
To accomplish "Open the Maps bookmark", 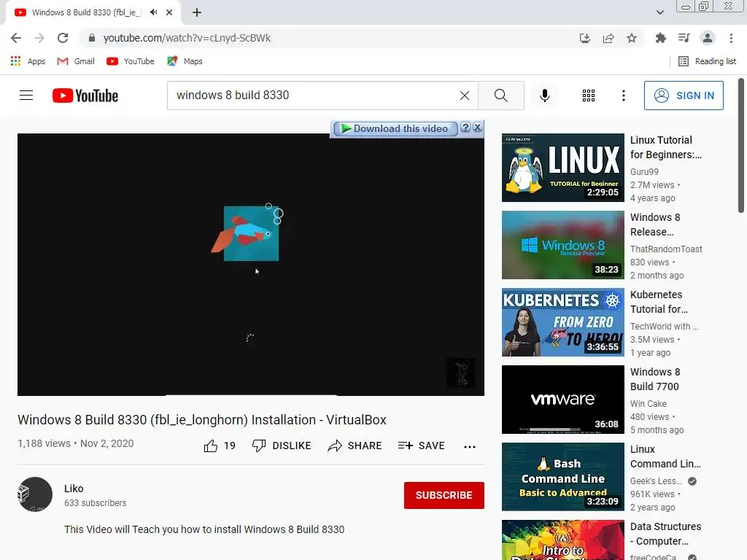I will 185,61.
